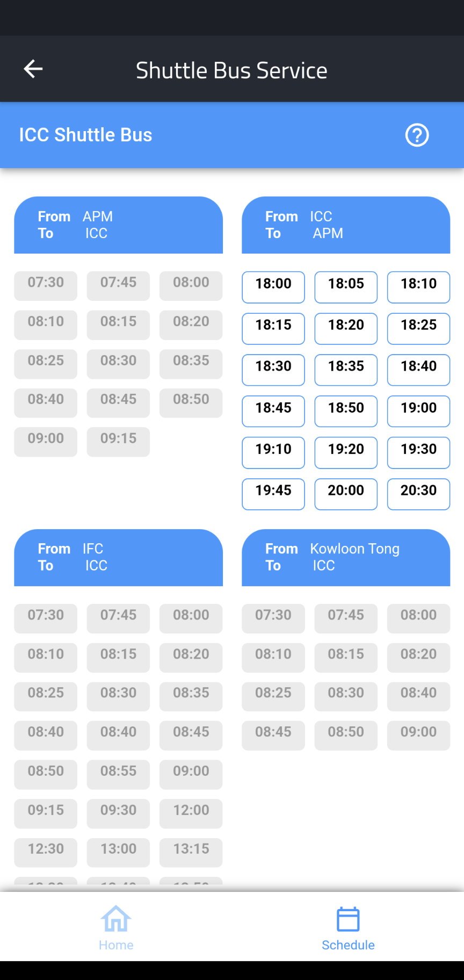Choose the 19:20 departure time
The width and height of the screenshot is (464, 980).
tap(346, 452)
